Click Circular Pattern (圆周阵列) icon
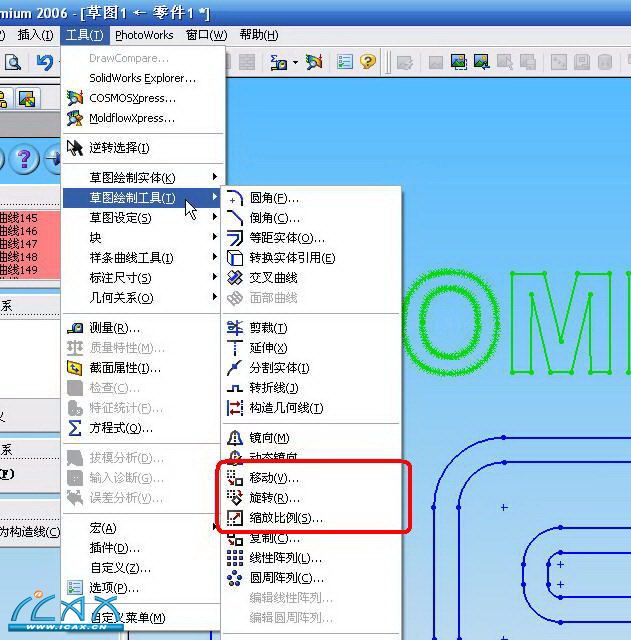 tap(235, 578)
